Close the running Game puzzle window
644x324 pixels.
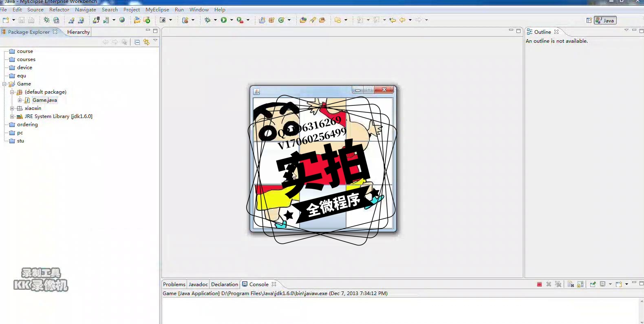pyautogui.click(x=384, y=90)
